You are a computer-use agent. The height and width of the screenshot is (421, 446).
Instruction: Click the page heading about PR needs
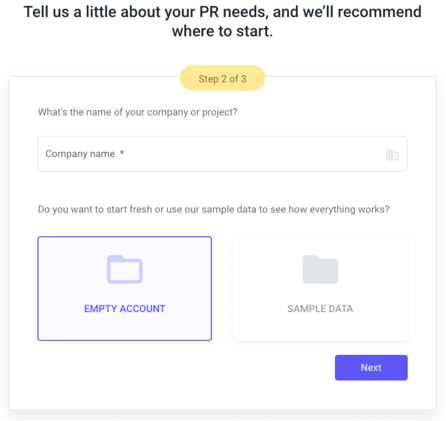223,21
